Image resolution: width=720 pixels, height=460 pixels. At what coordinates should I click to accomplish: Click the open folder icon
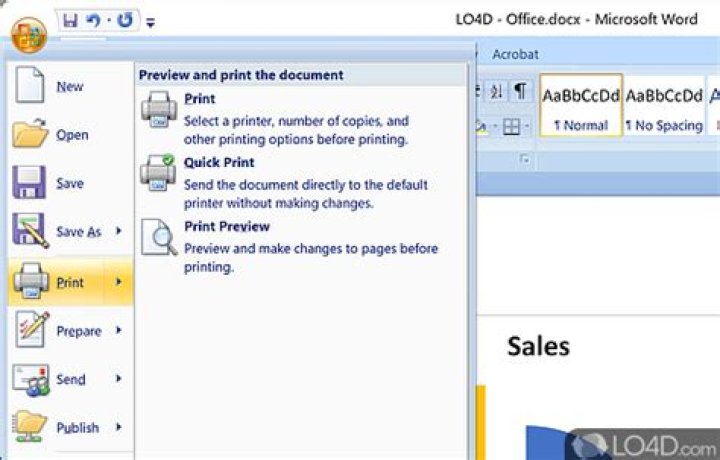coord(30,134)
